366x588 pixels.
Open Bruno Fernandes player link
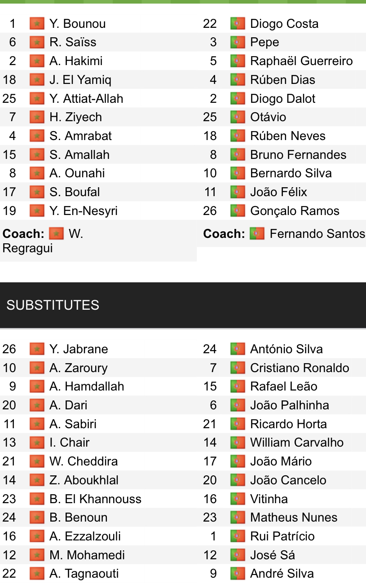(x=298, y=155)
